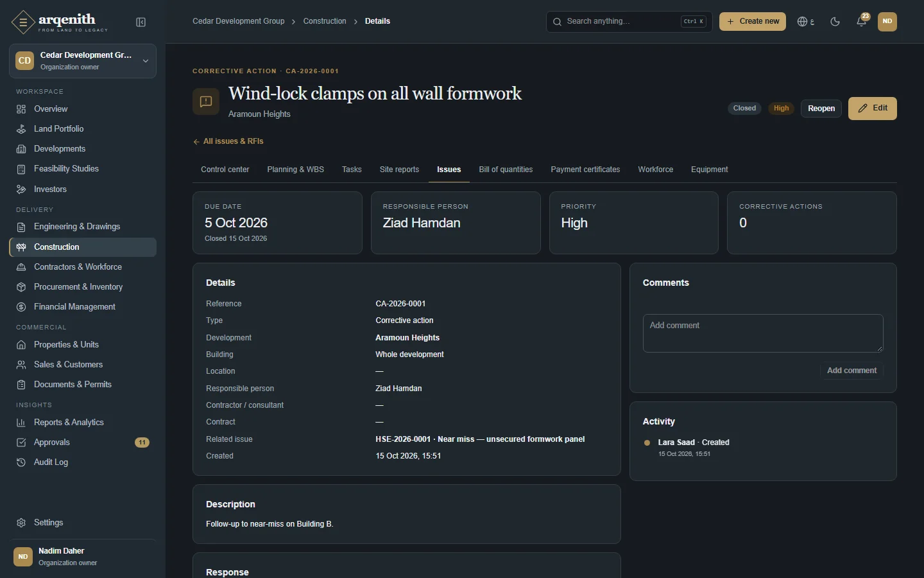This screenshot has width=924, height=578.
Task: Open the Investors sidebar icon
Action: (x=21, y=189)
